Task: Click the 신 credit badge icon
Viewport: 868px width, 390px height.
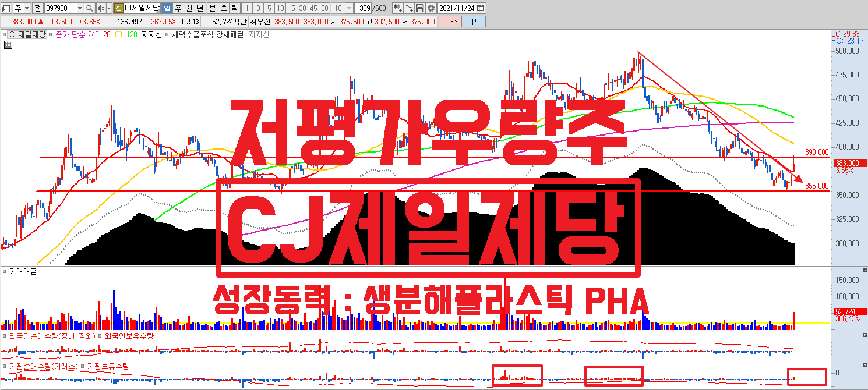Action: (x=118, y=8)
